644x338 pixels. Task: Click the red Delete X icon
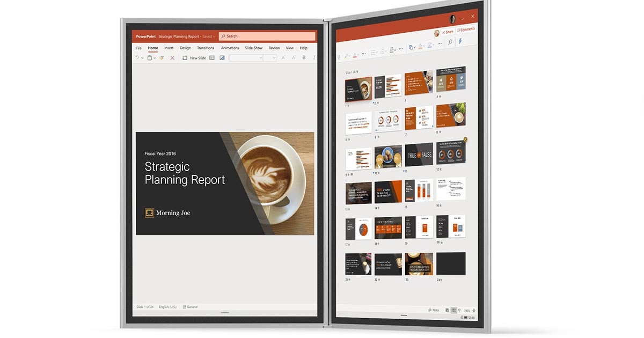[172, 58]
